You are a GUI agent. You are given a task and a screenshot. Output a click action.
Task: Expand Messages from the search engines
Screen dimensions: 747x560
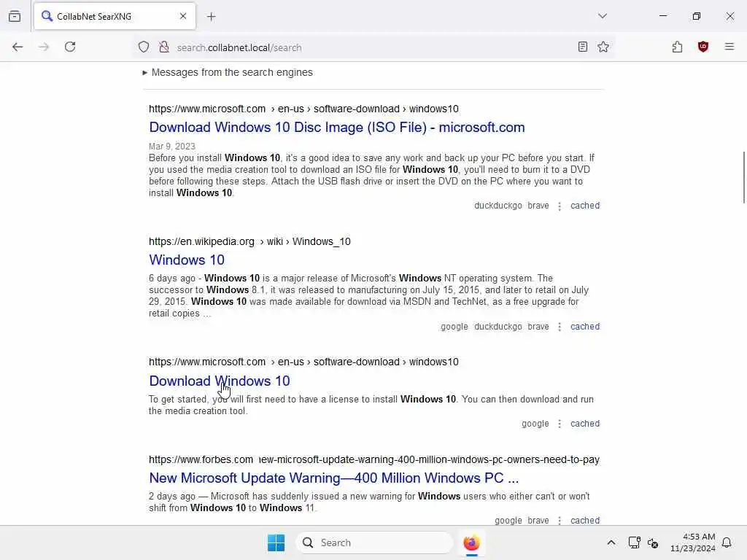click(228, 72)
